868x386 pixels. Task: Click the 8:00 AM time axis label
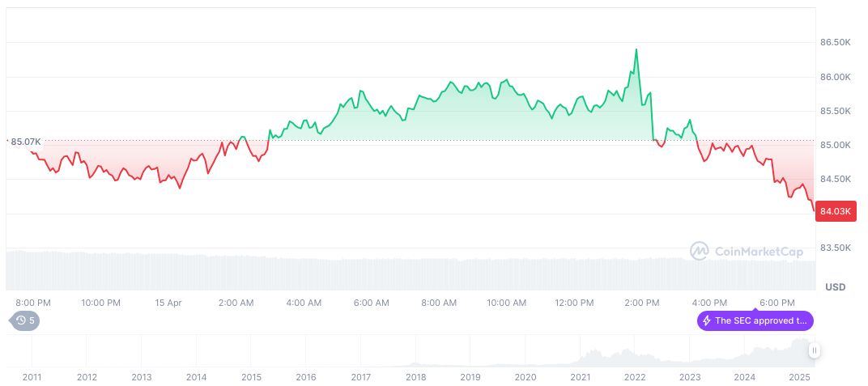click(439, 303)
